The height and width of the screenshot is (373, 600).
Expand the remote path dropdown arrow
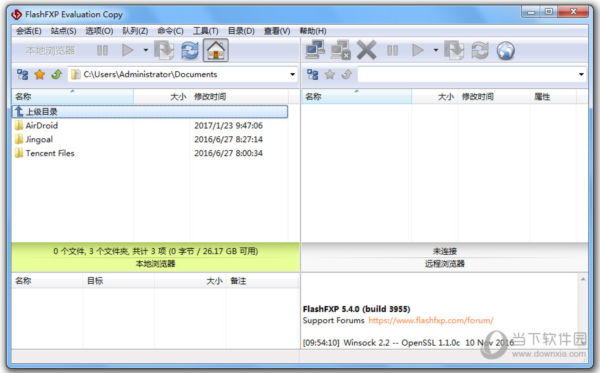point(581,74)
